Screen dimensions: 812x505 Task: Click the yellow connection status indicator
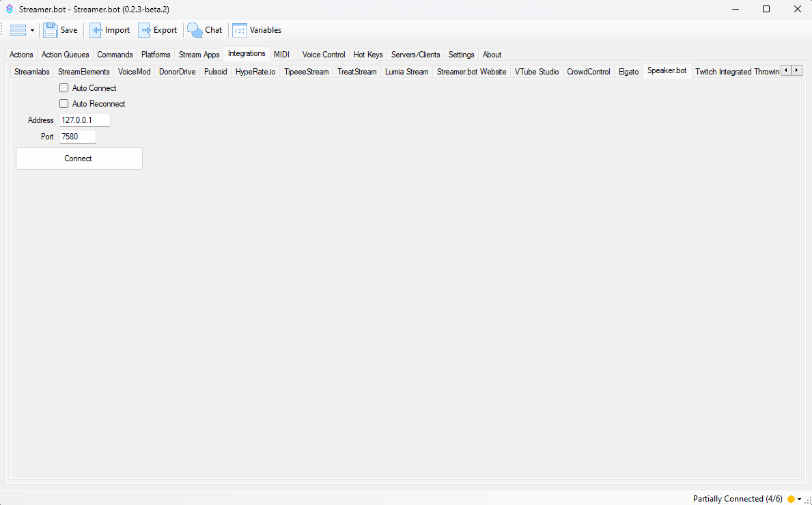coord(791,499)
